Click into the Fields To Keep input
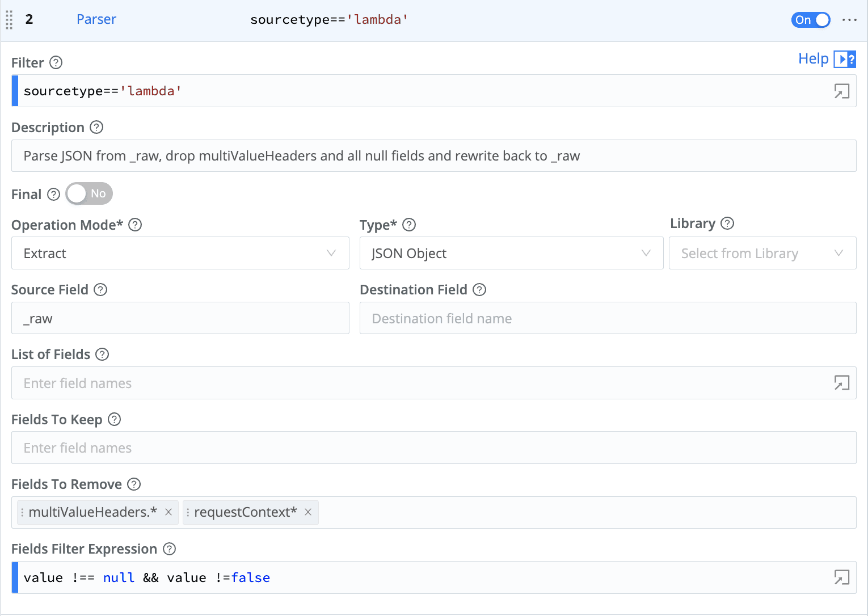 pos(433,448)
